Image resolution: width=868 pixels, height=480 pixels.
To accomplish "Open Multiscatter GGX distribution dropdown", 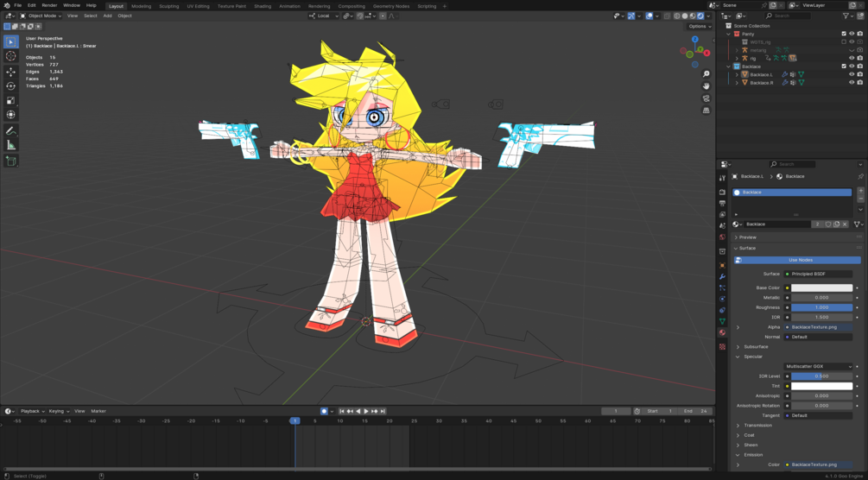I will (818, 367).
